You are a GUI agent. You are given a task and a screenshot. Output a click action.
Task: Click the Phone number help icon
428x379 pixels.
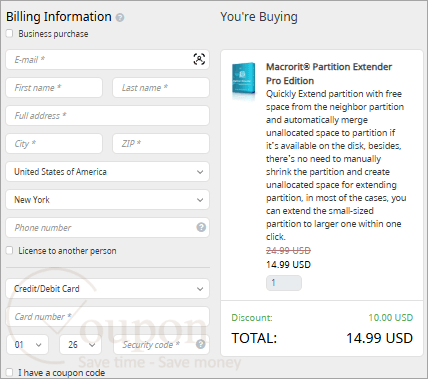click(201, 227)
